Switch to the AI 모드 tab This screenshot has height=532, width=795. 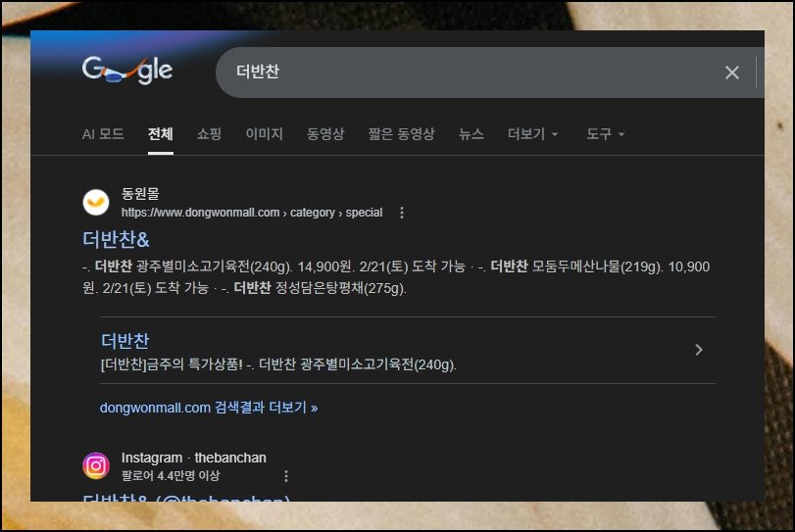pyautogui.click(x=103, y=134)
